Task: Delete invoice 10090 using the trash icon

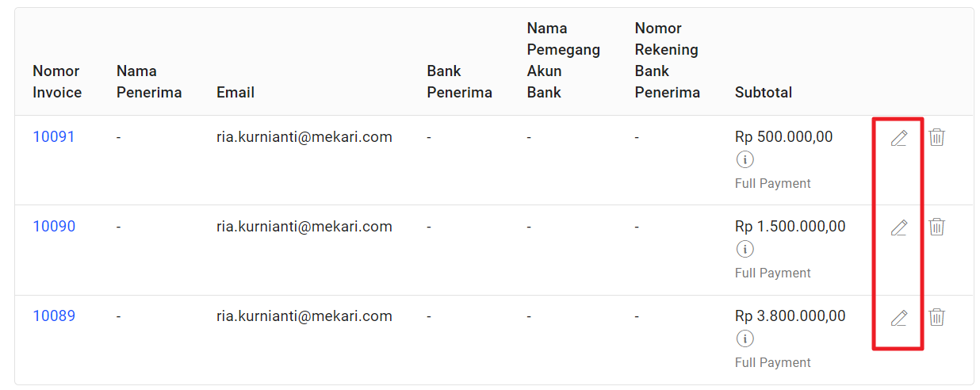Action: [936, 227]
